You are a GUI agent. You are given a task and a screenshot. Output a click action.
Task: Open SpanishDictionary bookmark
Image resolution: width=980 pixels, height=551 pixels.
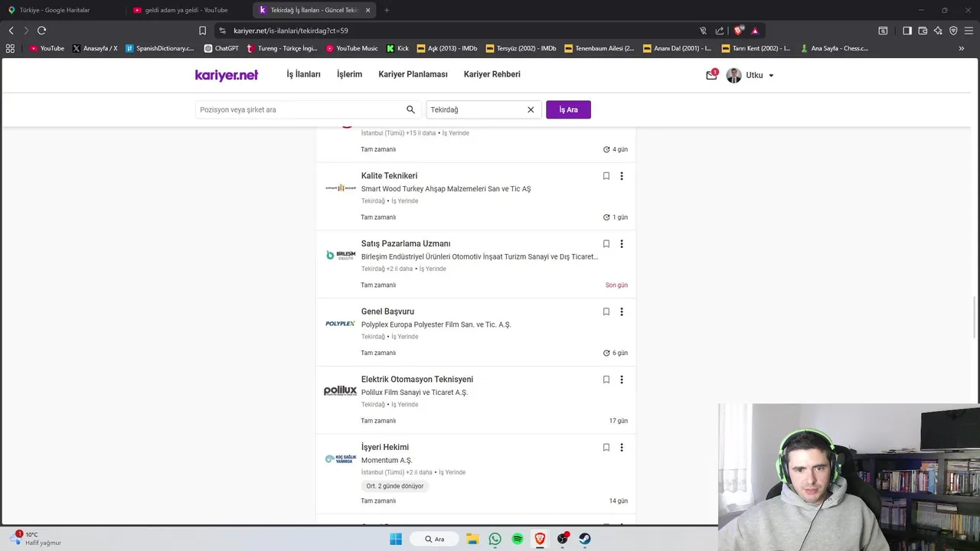tap(160, 48)
